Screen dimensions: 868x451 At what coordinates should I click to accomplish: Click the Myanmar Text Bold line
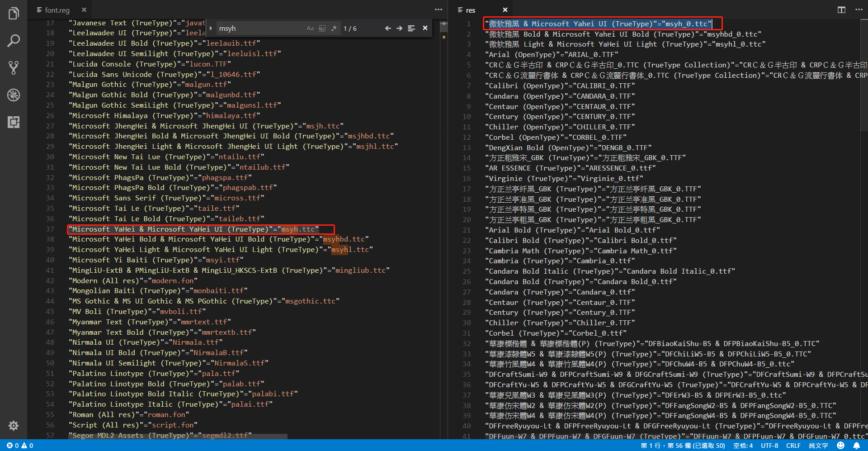tap(162, 332)
